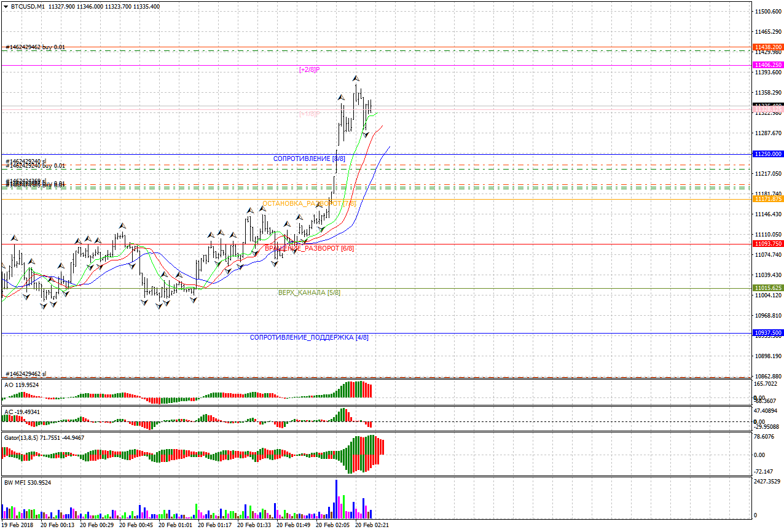Select the blue 11250.000 price tag
Viewport: 784px width, 532px height.
[x=768, y=154]
